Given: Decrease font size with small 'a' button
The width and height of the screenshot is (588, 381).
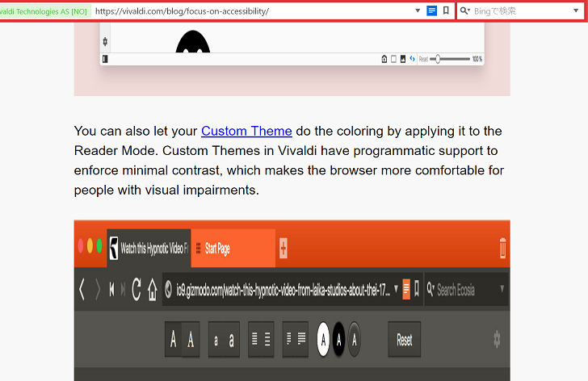Looking at the screenshot, I should coord(216,339).
